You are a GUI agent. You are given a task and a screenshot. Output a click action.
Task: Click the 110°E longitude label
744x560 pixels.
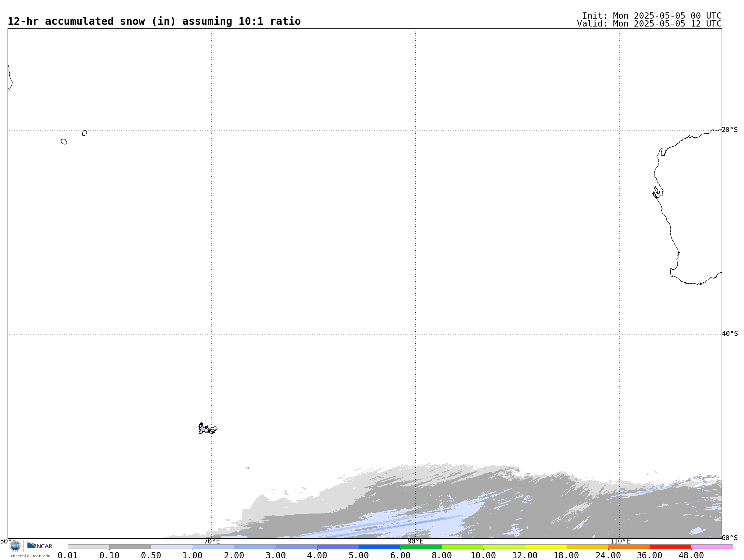pyautogui.click(x=620, y=541)
